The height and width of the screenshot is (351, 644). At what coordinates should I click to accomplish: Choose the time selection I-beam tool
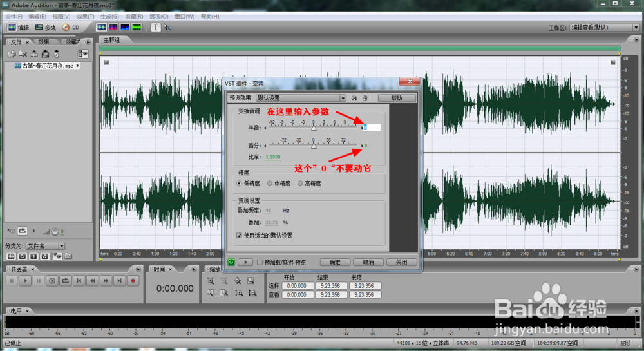pos(155,28)
